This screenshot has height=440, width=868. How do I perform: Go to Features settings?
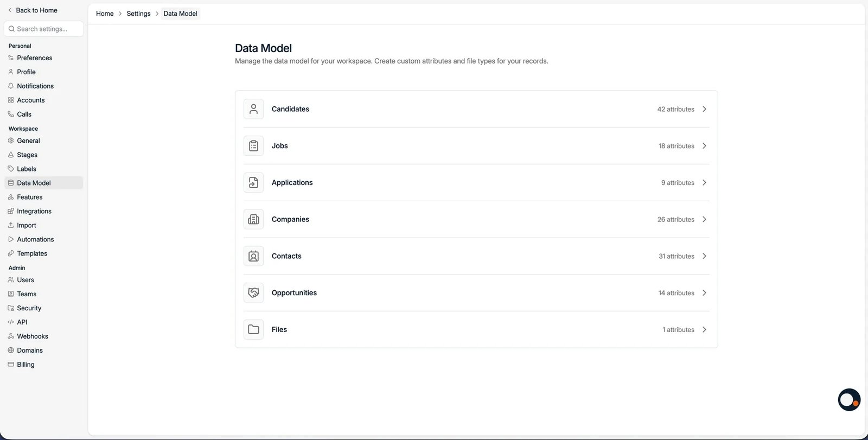click(x=44, y=197)
